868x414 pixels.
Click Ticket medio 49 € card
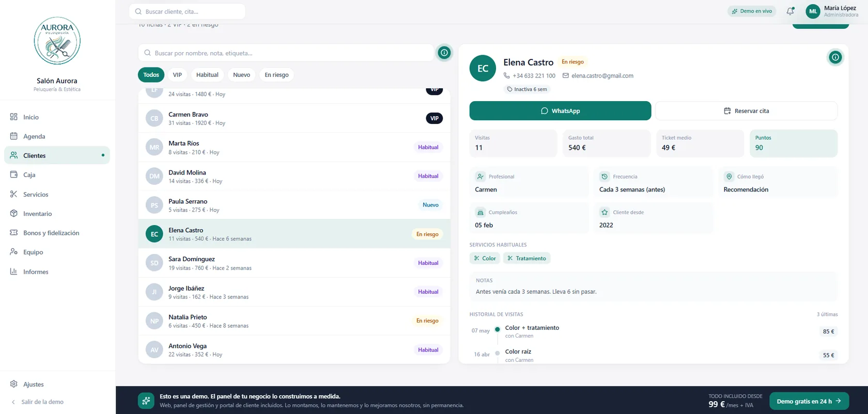pyautogui.click(x=700, y=143)
